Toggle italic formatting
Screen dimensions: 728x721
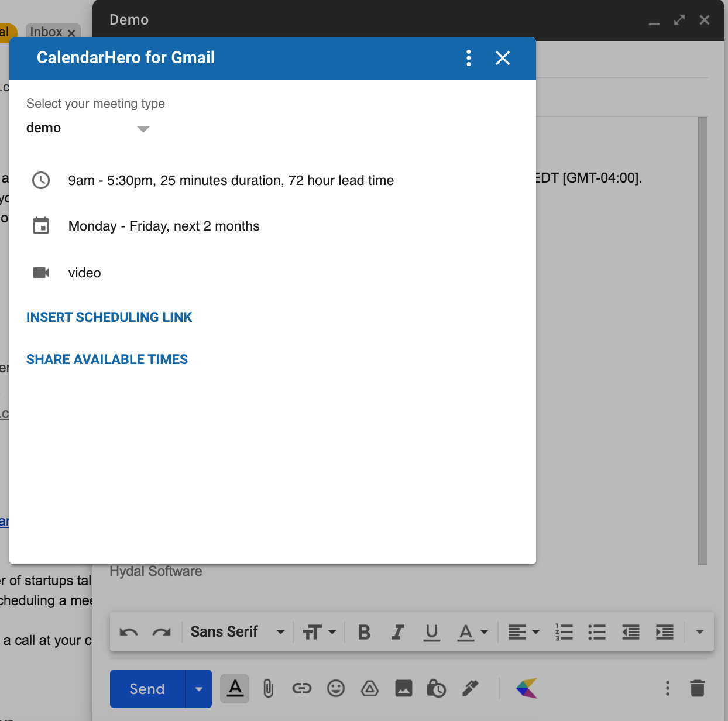pyautogui.click(x=398, y=632)
